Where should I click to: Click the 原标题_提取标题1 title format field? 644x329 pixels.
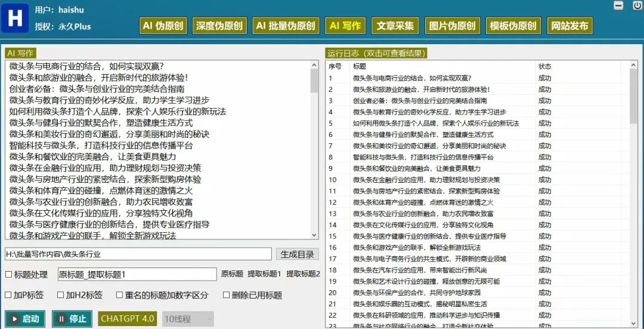(x=137, y=274)
